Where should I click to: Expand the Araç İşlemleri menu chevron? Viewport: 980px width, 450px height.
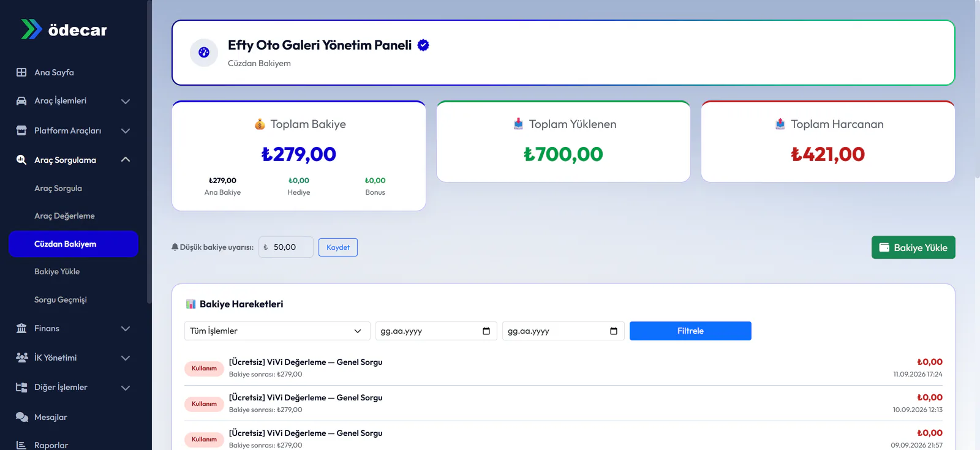[x=126, y=101]
